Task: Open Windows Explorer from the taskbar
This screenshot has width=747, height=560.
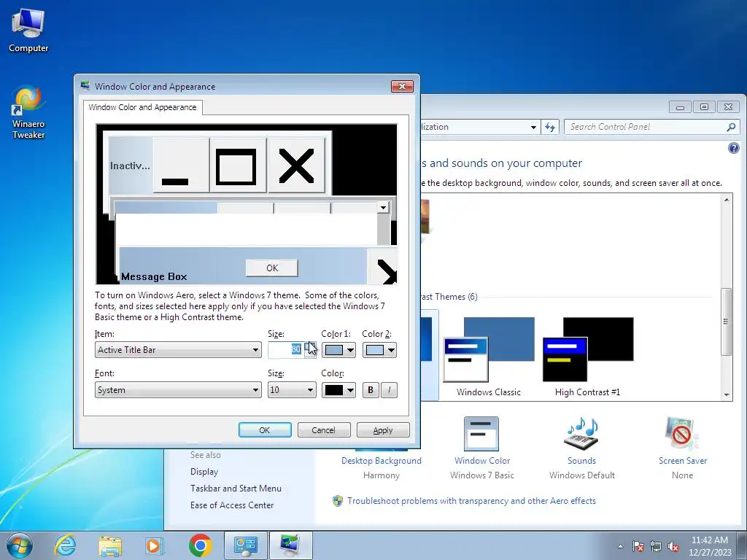Action: (110, 545)
